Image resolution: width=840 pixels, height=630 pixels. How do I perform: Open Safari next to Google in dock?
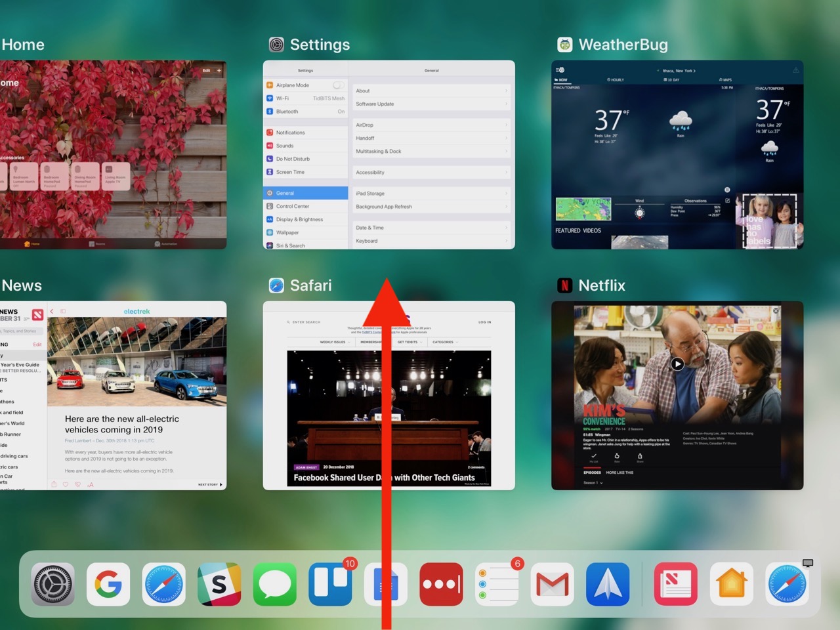[x=164, y=584]
